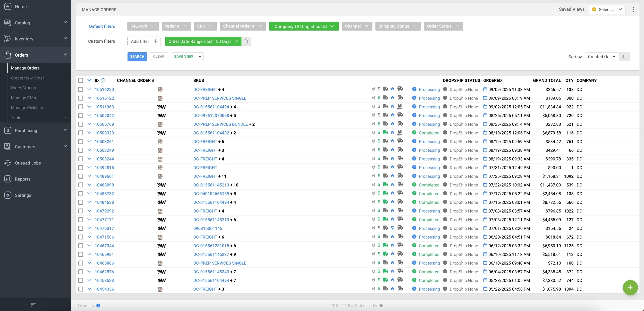Screen dimensions: 644x311
Task: Click the Queued Jobs sidebar icon
Action: point(8,163)
